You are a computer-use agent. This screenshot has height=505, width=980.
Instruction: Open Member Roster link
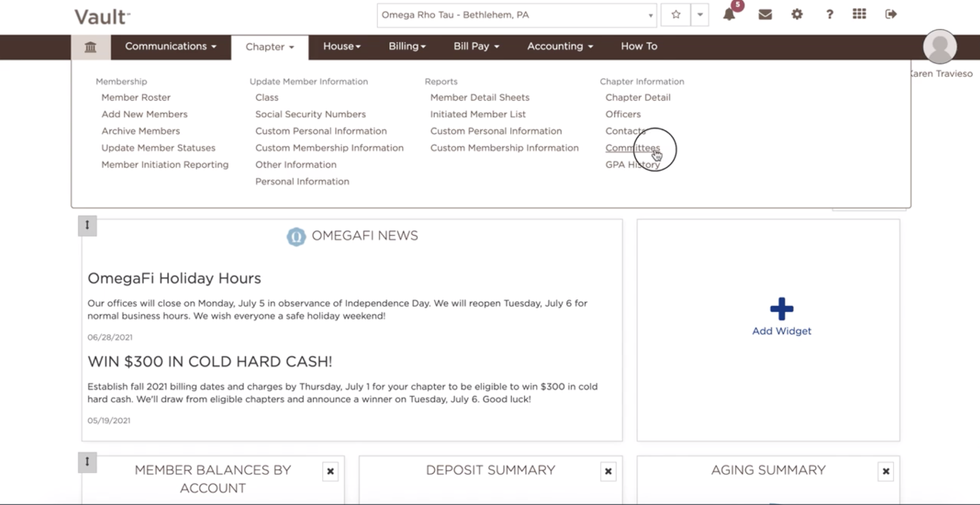(136, 98)
